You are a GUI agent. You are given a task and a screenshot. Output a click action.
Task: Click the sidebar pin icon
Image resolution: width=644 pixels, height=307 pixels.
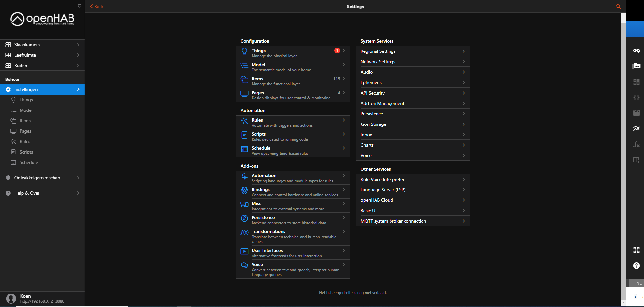79,6
